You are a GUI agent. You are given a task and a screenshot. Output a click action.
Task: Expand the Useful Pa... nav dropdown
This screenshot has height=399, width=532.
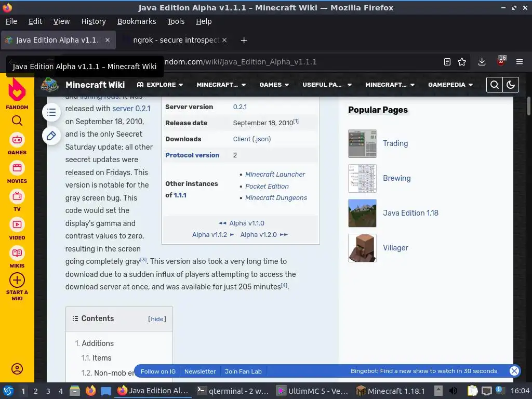coord(327,85)
